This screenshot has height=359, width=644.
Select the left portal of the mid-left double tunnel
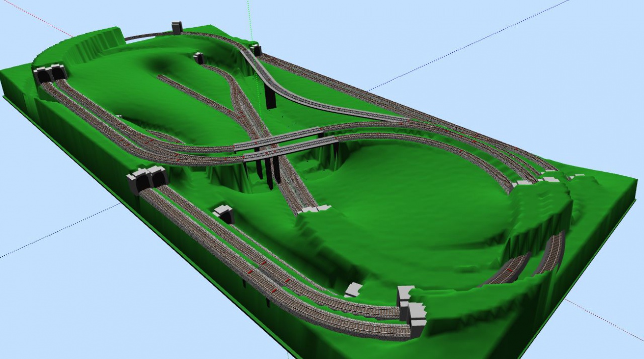pos(140,181)
